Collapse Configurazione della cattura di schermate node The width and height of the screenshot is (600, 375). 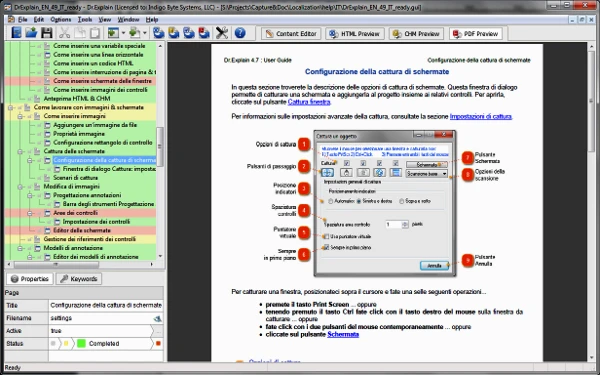coord(29,160)
